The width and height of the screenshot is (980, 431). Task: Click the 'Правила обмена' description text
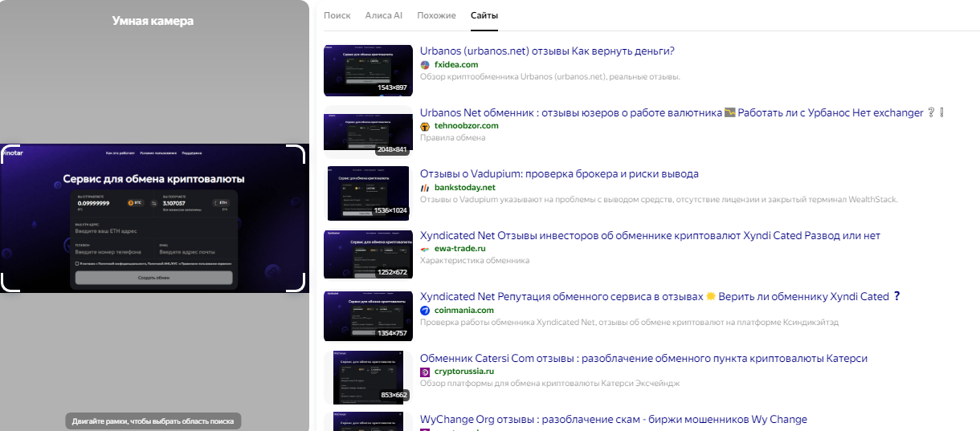[453, 138]
